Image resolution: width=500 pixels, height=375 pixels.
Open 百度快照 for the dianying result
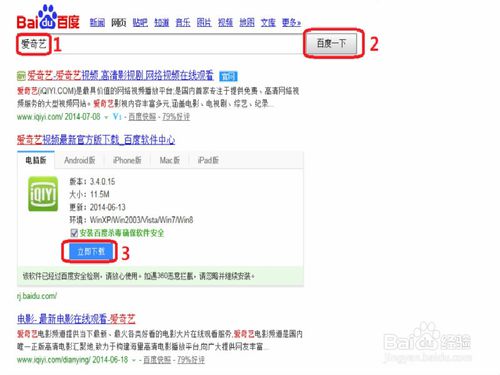(157, 360)
